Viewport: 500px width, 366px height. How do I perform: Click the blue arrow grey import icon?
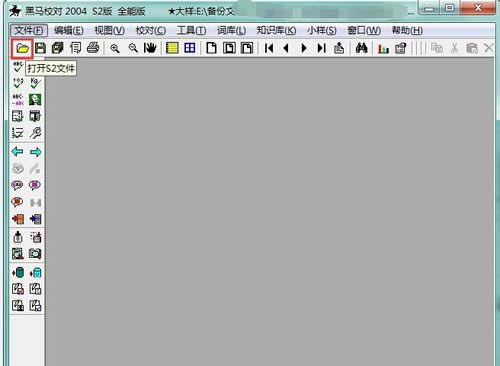point(35,219)
